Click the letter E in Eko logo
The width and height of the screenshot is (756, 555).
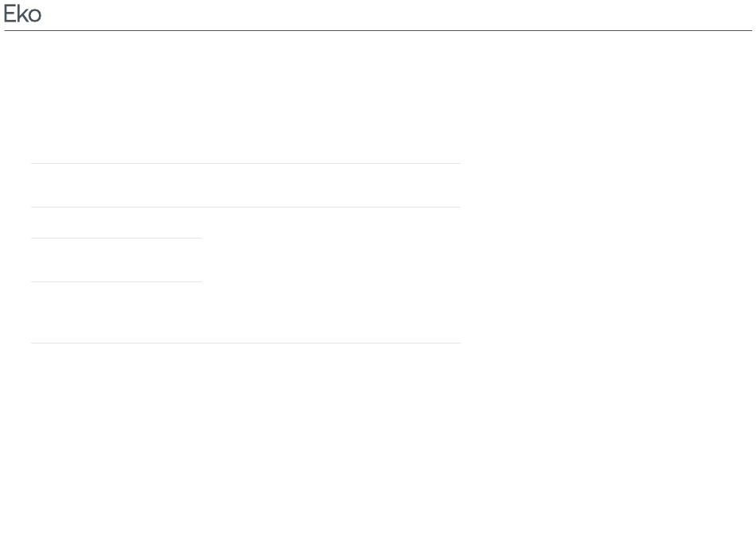pyautogui.click(x=10, y=14)
